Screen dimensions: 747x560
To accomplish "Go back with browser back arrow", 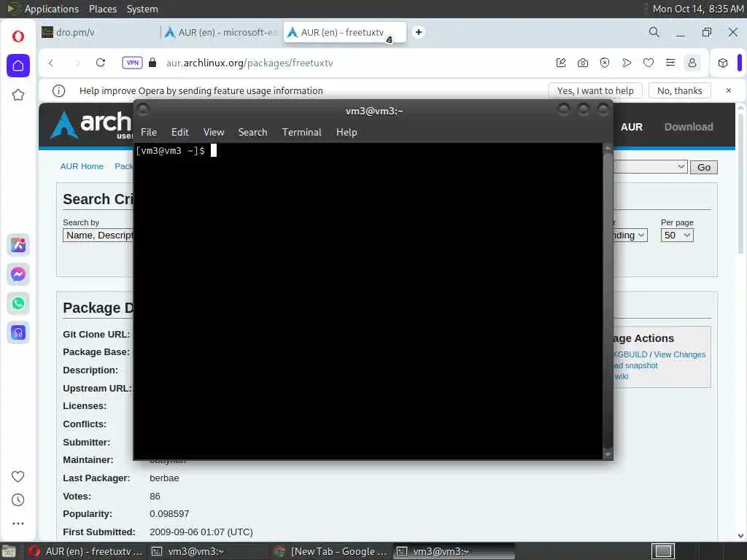I will 51,63.
